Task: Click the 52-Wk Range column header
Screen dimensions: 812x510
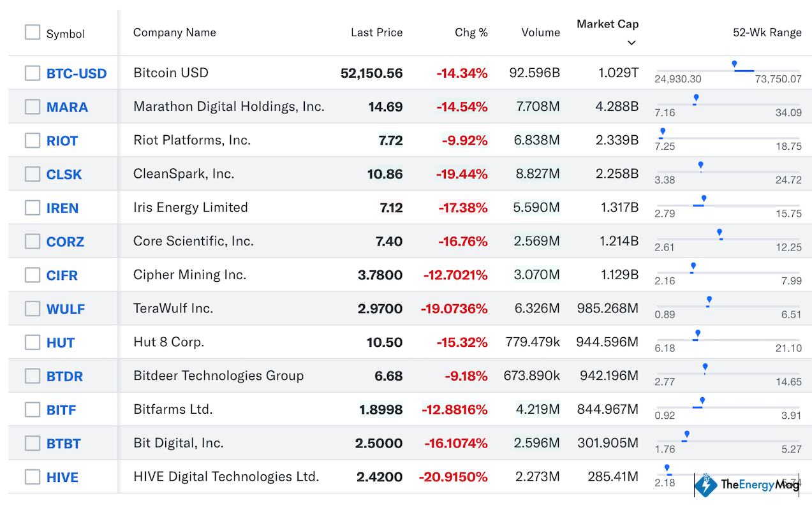Action: [x=768, y=33]
